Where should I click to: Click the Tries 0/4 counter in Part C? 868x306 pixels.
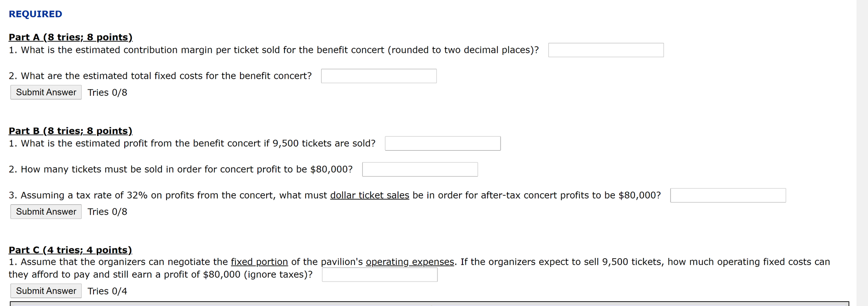click(x=107, y=291)
